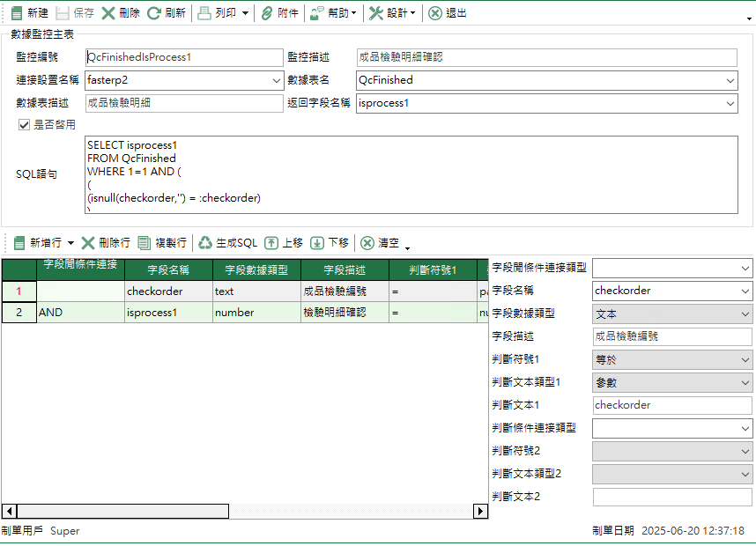
Task: Click the side-panel 字段描述 成品檢驗編號 field
Action: coord(672,337)
